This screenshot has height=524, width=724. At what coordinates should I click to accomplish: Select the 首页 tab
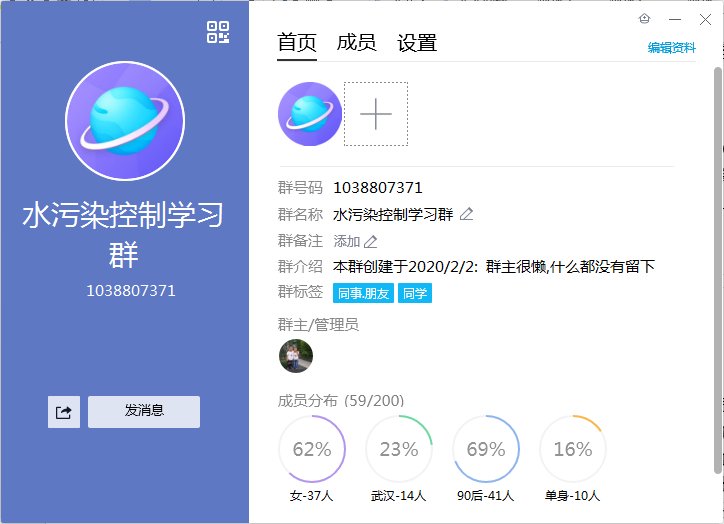(x=297, y=43)
